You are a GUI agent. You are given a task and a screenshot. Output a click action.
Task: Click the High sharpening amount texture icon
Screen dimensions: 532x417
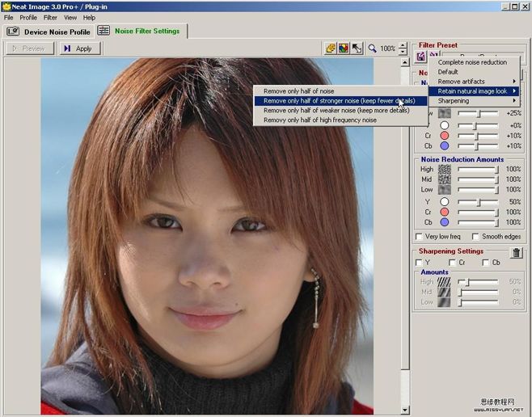point(444,282)
